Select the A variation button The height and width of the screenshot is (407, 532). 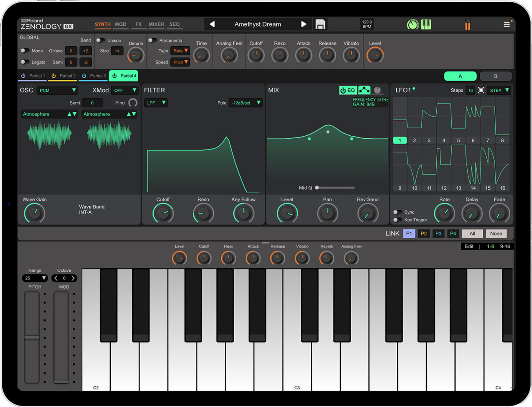click(x=460, y=76)
